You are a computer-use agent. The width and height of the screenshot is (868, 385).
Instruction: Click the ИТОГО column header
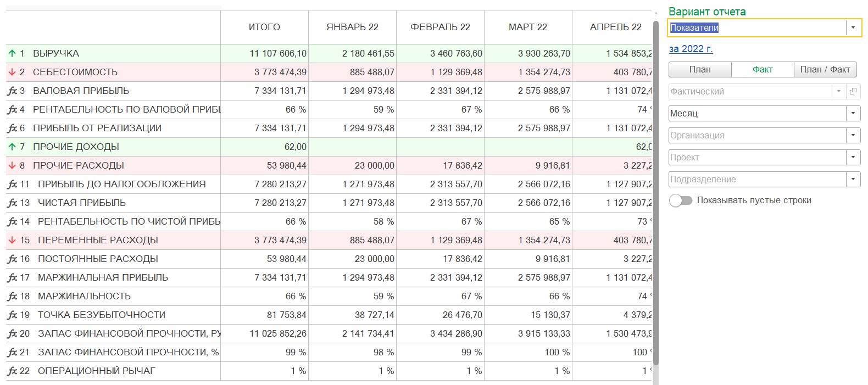coord(264,27)
